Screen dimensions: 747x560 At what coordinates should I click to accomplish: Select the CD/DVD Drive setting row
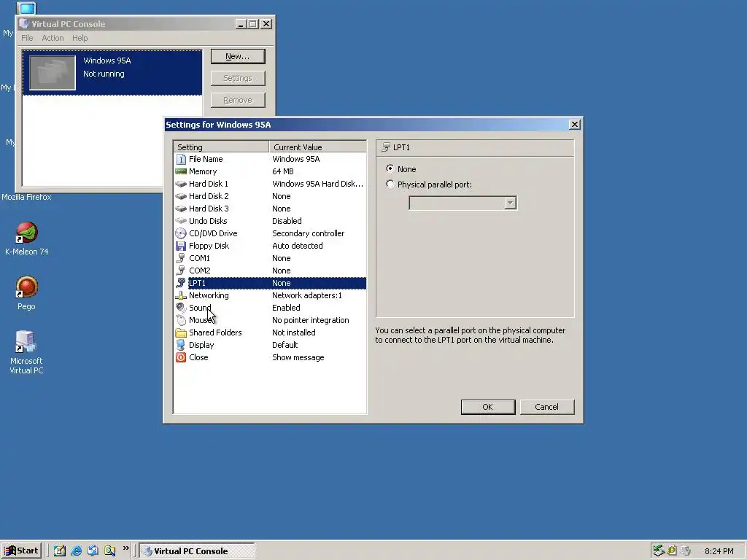(x=270, y=233)
